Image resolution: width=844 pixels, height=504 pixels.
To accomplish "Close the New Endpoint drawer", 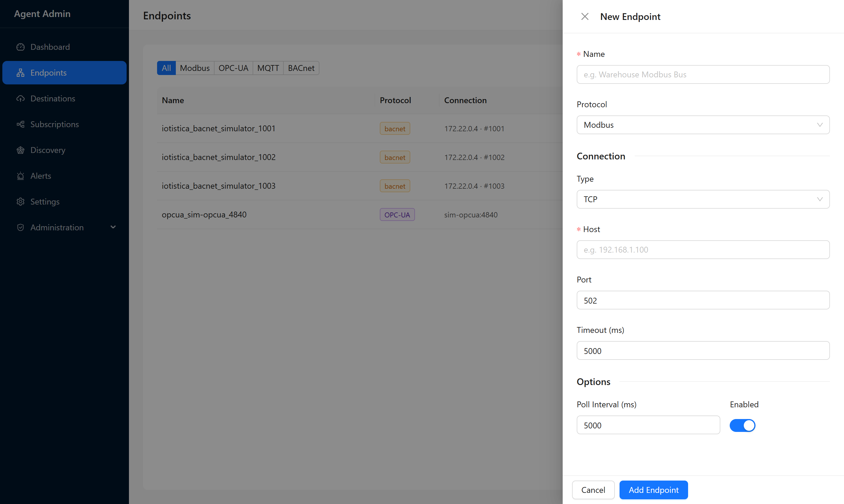I will click(x=585, y=16).
